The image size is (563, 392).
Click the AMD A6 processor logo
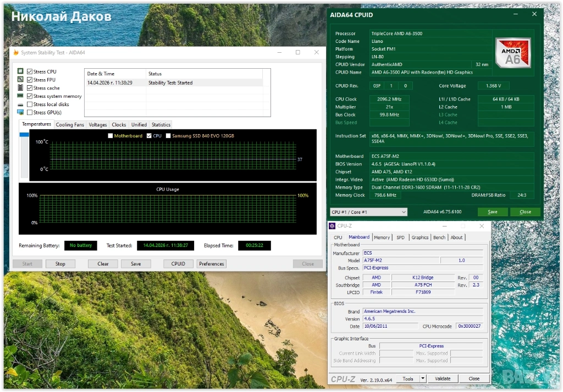tap(512, 53)
